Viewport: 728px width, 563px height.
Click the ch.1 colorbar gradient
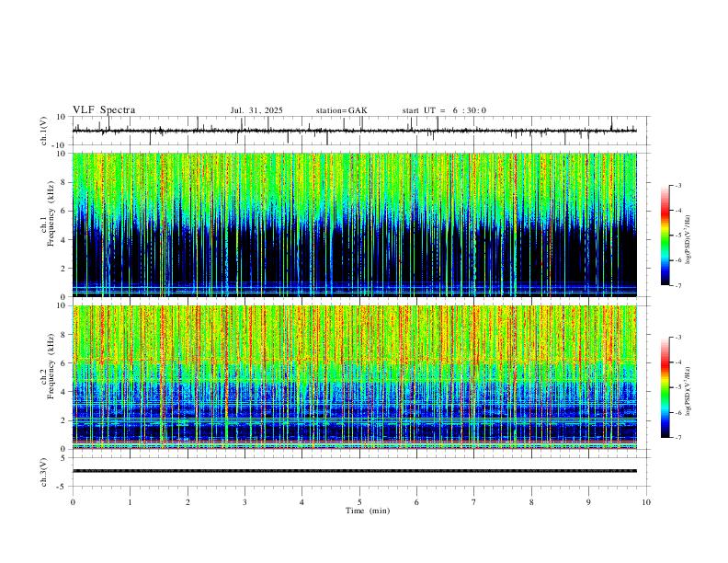[x=665, y=236]
